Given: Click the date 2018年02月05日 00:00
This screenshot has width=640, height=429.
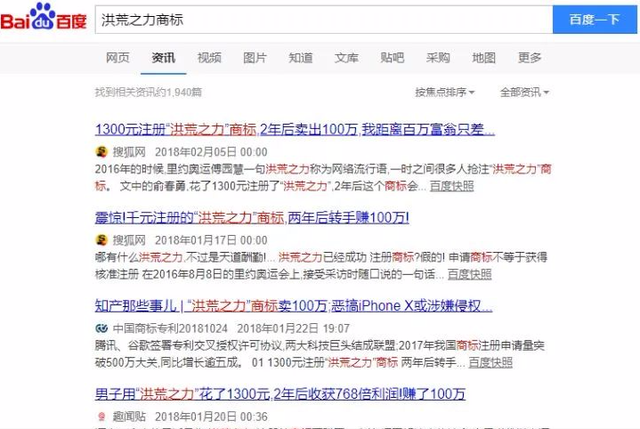Looking at the screenshot, I should tap(211, 152).
